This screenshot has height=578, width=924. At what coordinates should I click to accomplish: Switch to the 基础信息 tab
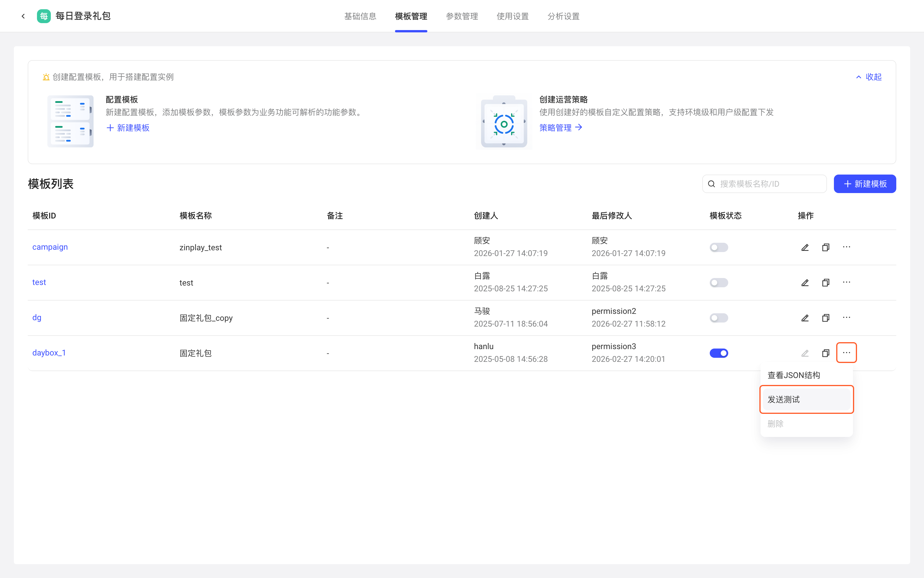coord(360,16)
